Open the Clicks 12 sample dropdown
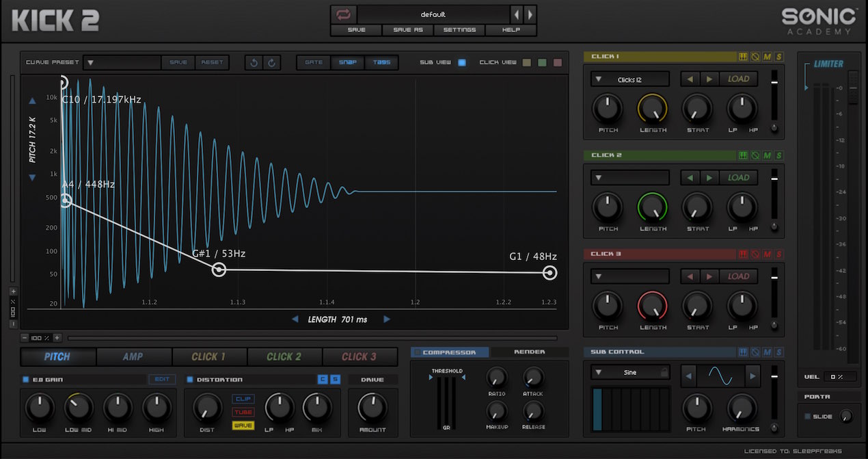868x459 pixels. click(629, 79)
